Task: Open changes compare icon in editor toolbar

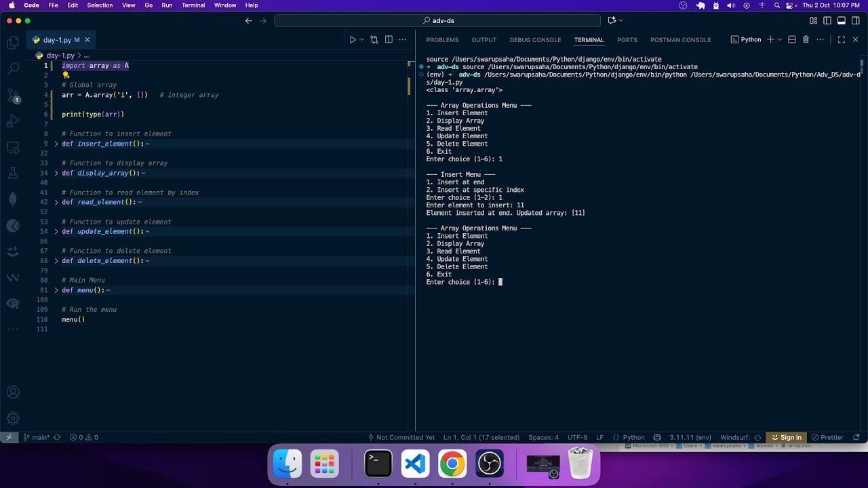Action: [x=374, y=40]
